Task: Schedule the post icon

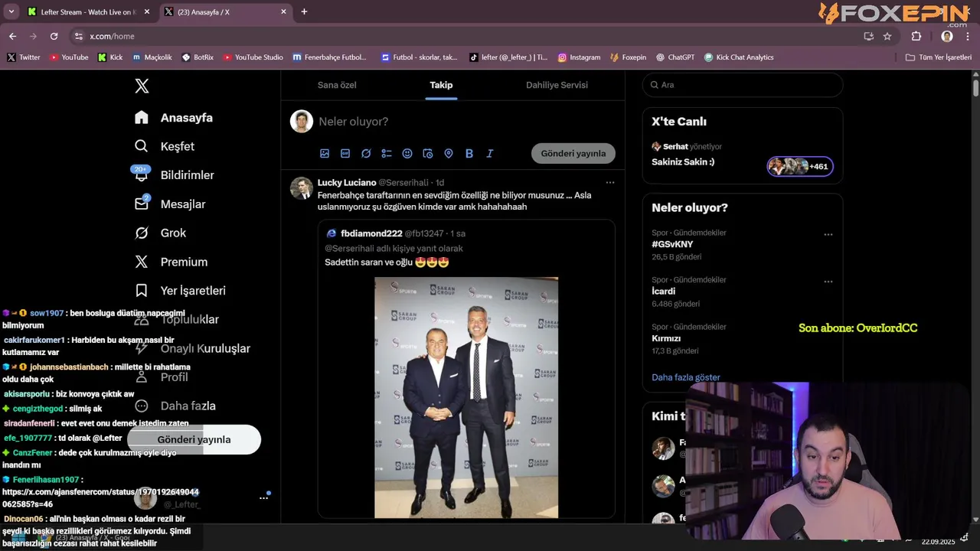Action: click(x=428, y=153)
